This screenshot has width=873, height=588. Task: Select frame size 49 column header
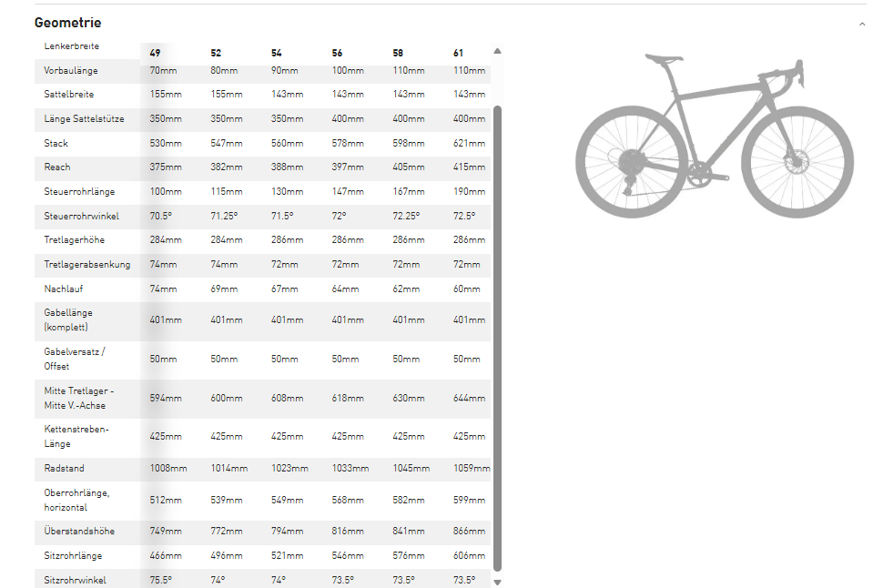(x=156, y=53)
